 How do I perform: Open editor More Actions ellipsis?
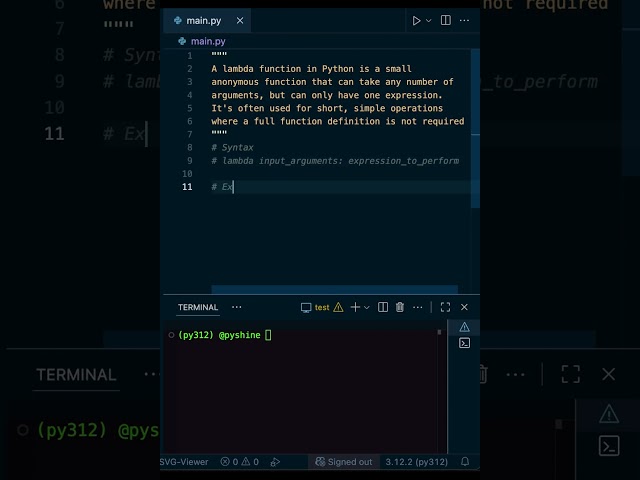(x=464, y=20)
